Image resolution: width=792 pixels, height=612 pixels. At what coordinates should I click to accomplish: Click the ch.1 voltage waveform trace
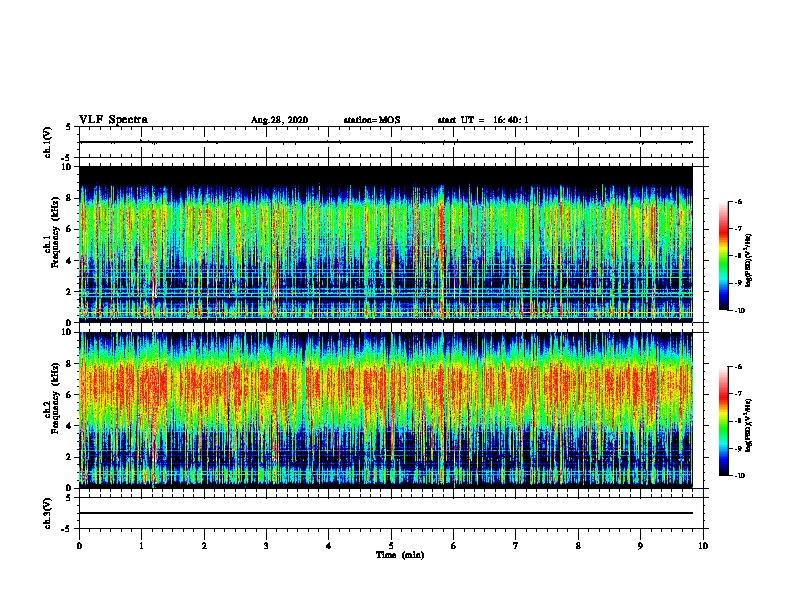click(x=386, y=142)
